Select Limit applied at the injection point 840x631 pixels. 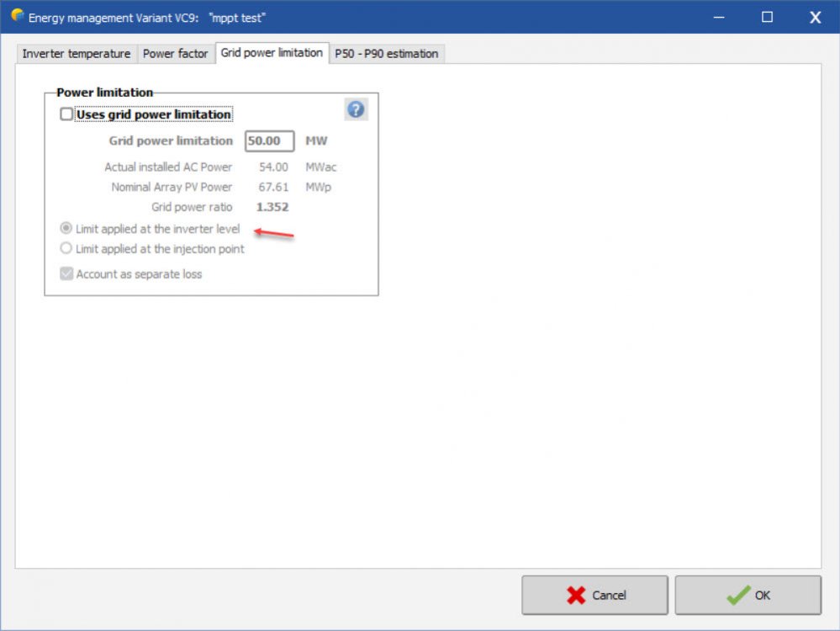pos(66,249)
